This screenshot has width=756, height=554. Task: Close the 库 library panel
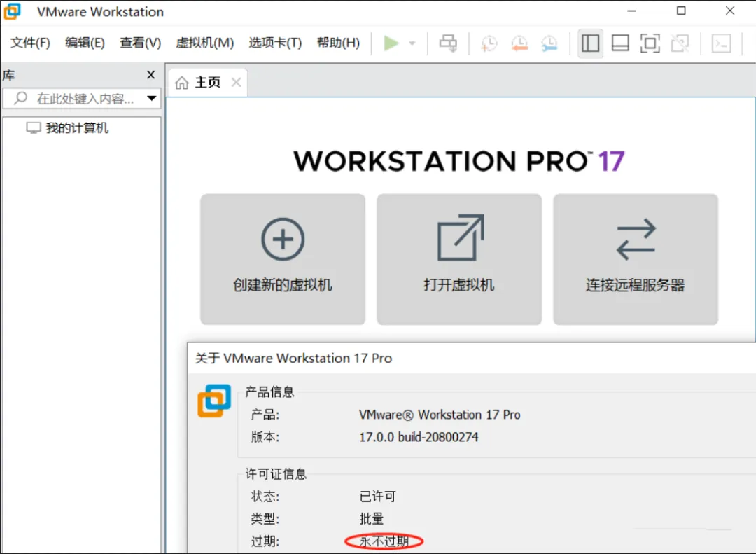tap(151, 75)
